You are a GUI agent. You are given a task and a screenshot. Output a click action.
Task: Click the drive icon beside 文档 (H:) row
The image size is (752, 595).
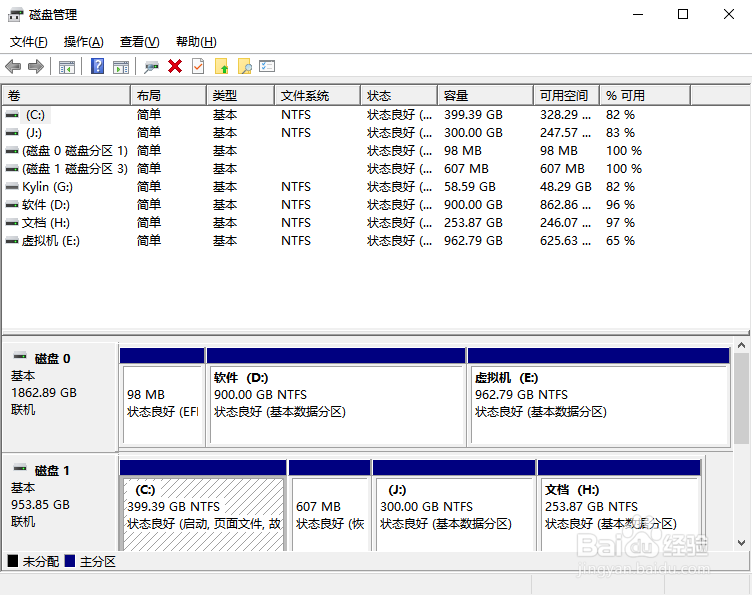click(x=12, y=223)
